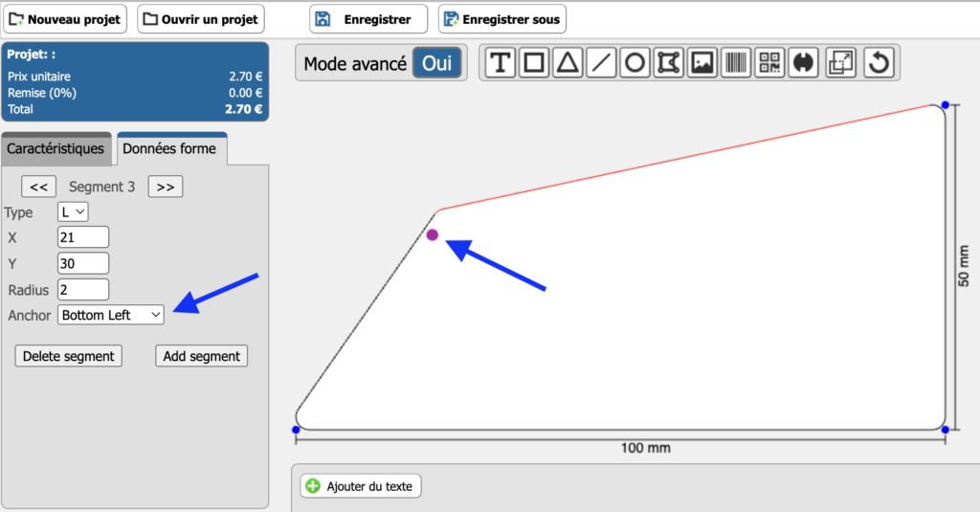Select the purple anchor point on the canvas
The height and width of the screenshot is (512, 980).
coord(432,235)
